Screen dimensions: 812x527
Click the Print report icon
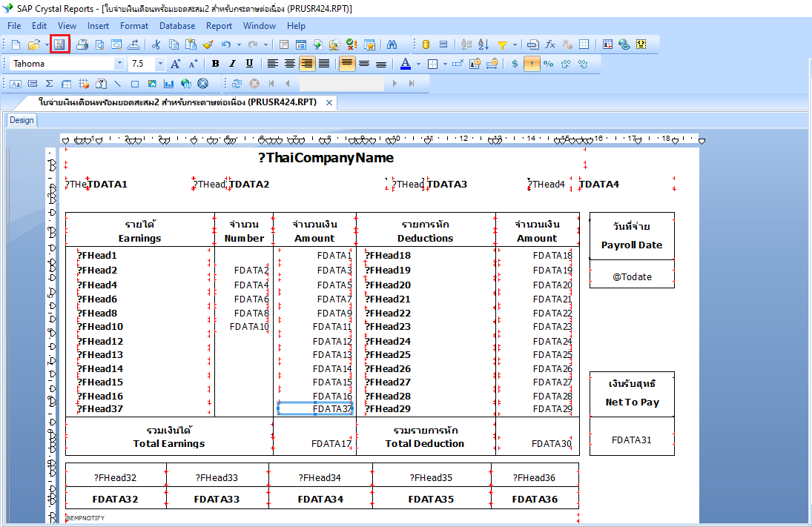coord(82,44)
